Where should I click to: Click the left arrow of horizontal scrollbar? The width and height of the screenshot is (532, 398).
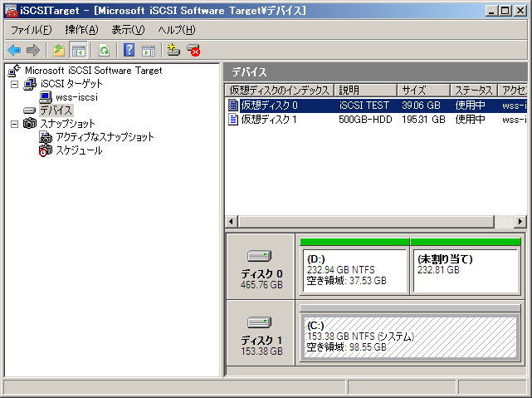pyautogui.click(x=231, y=222)
